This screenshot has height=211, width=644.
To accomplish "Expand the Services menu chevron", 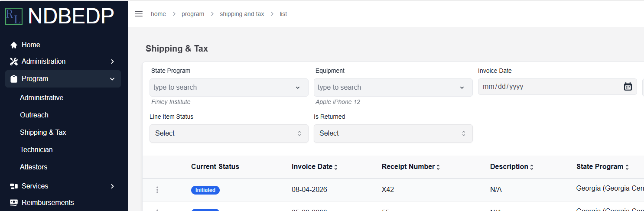I will (x=112, y=186).
